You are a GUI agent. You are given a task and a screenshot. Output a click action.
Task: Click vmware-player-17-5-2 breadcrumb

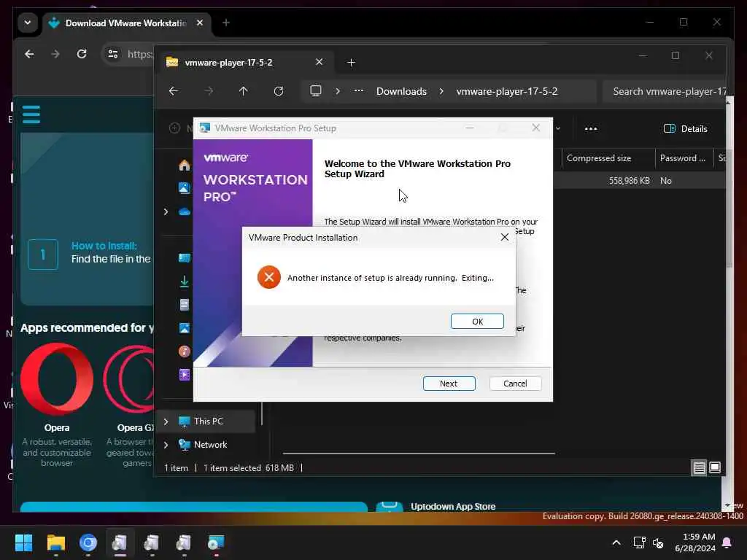pyautogui.click(x=506, y=91)
